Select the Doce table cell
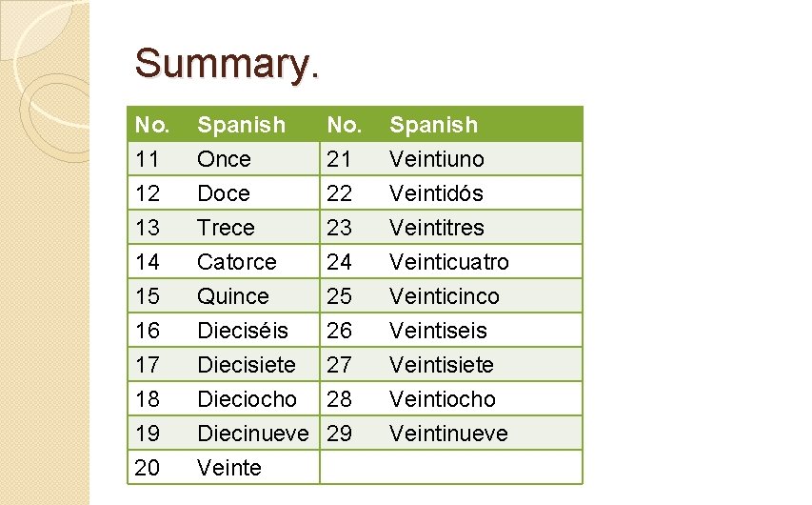812x505 pixels. [x=224, y=193]
